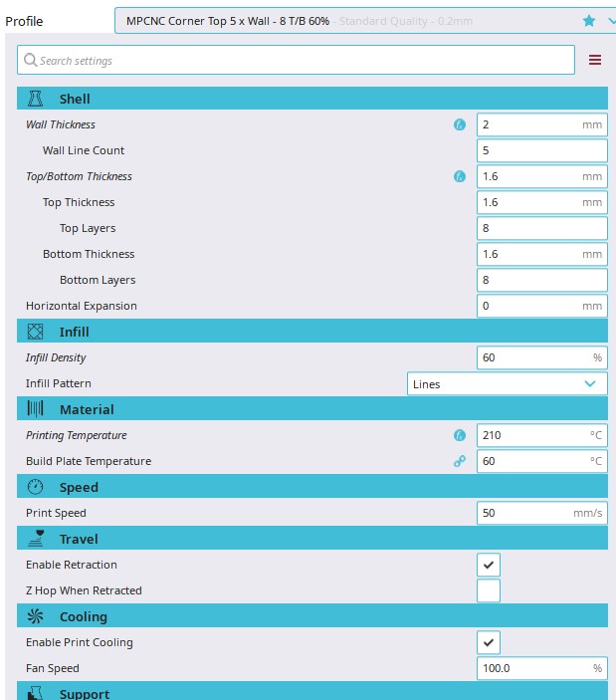Viewport: 616px width, 700px height.
Task: Open the settings visibility hamburger menu
Action: 595,60
